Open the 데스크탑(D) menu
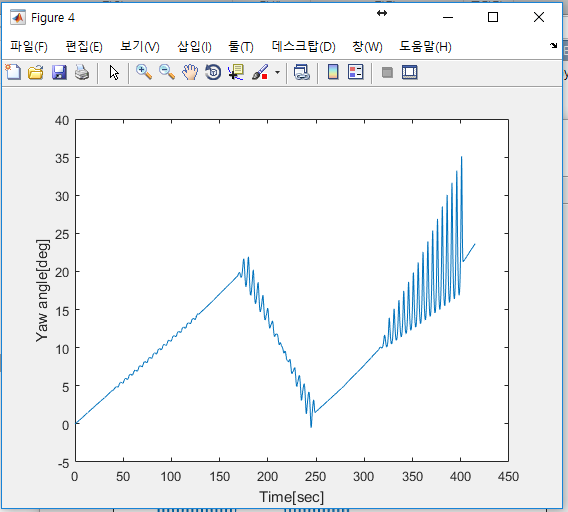 [304, 46]
